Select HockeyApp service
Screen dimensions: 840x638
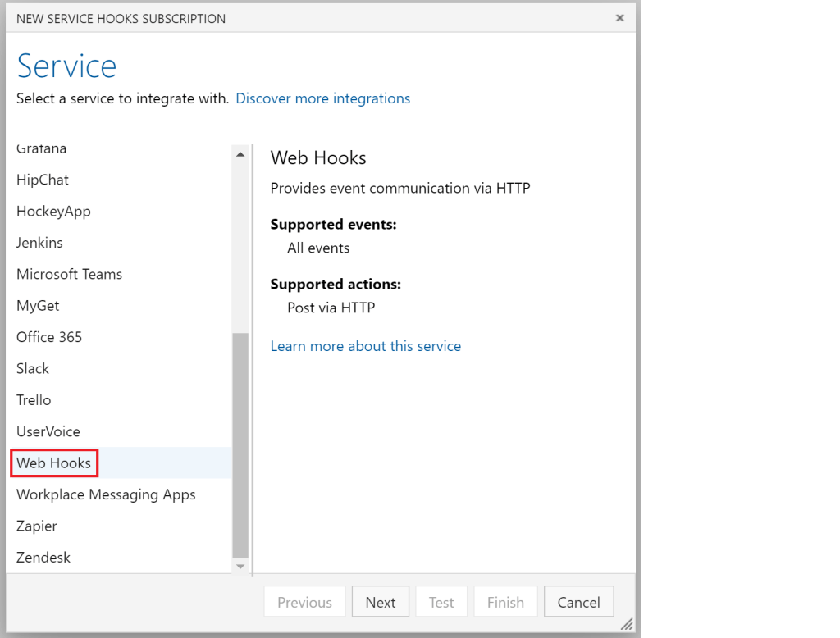point(53,212)
